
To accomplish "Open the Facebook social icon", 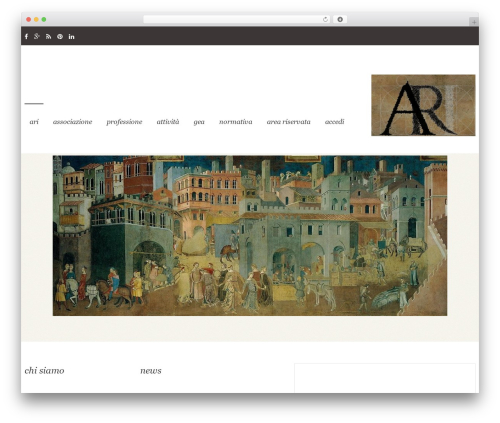I will (26, 36).
